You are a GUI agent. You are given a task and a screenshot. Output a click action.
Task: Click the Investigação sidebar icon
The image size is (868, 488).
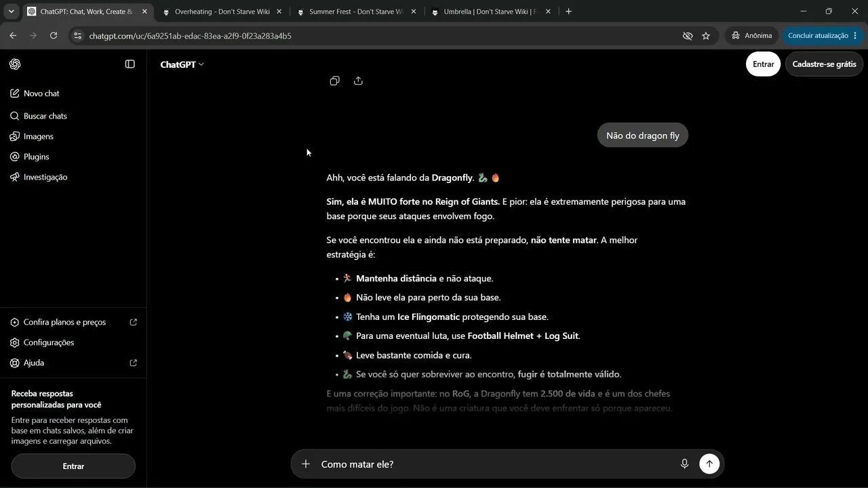pos(15,177)
